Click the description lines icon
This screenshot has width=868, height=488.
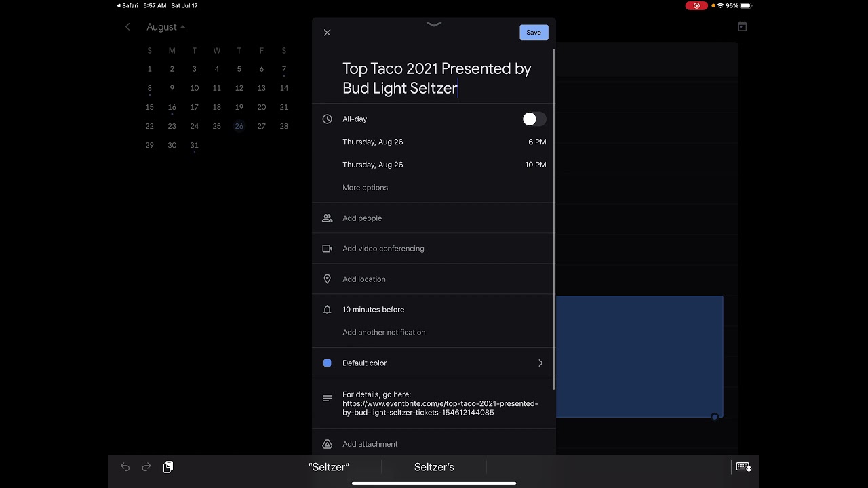pyautogui.click(x=328, y=399)
